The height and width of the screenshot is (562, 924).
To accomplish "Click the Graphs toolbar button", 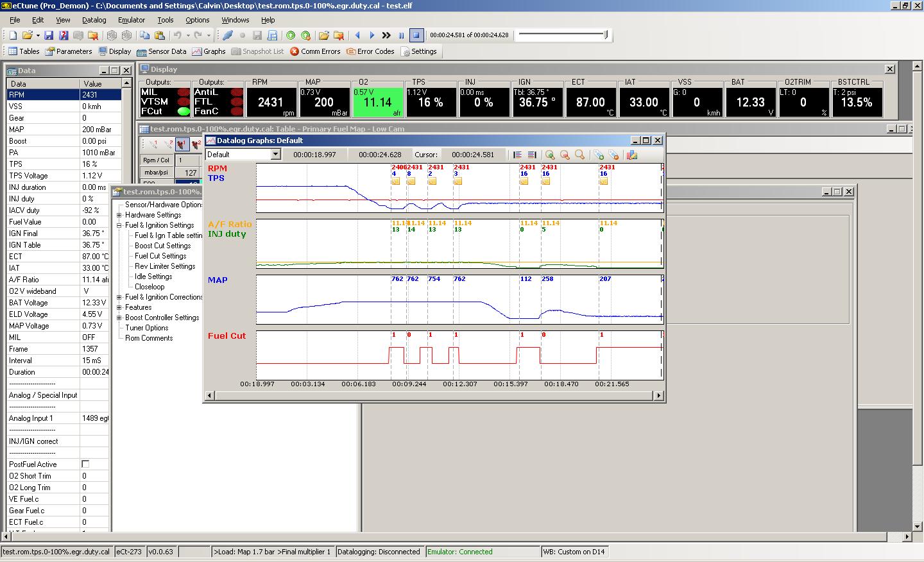I will tap(209, 51).
